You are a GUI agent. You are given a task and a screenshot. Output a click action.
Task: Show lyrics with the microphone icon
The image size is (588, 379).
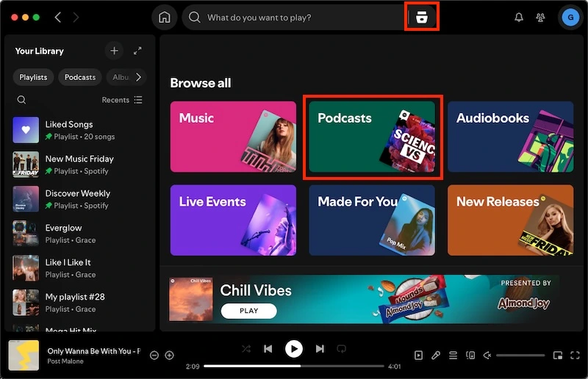(435, 355)
